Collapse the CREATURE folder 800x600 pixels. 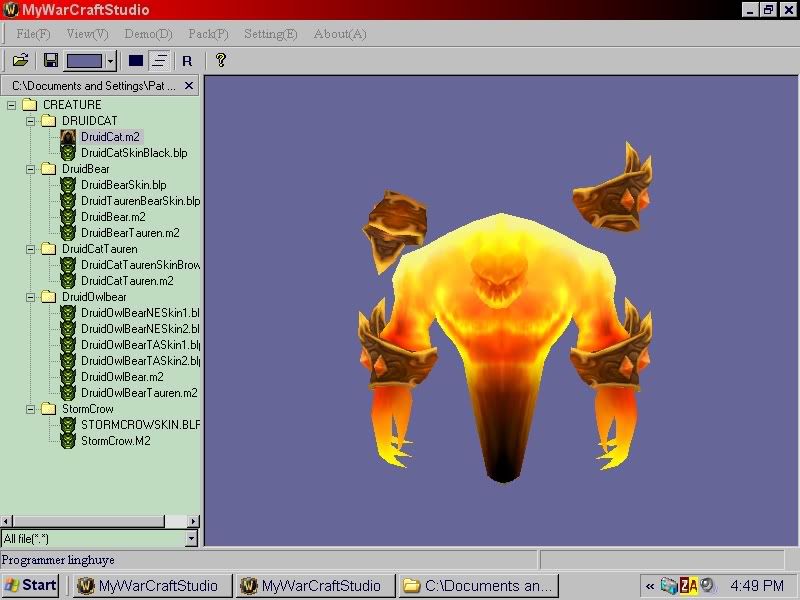(x=11, y=105)
